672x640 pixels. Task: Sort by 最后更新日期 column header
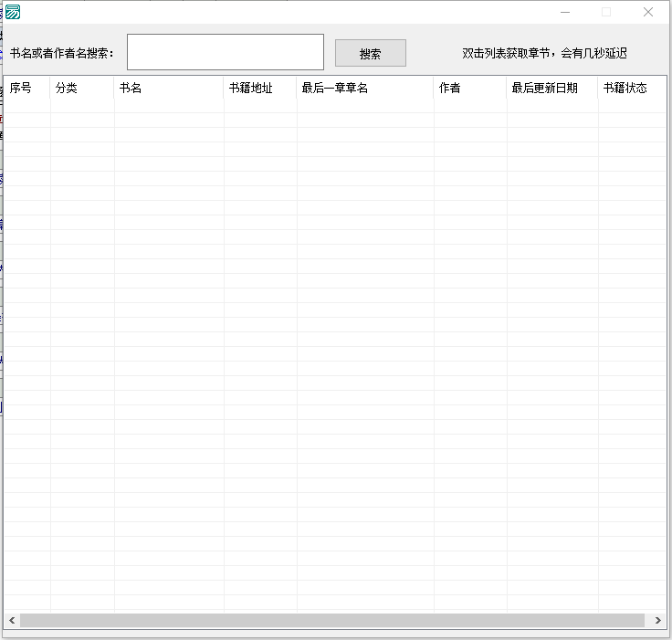point(552,88)
